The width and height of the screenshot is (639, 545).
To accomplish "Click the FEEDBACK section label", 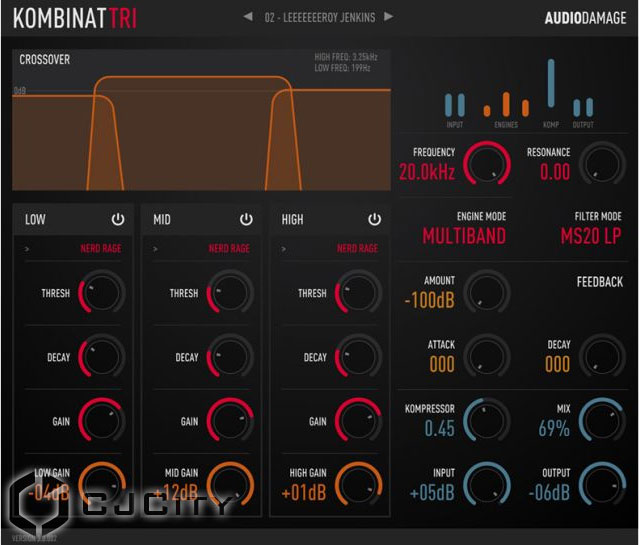I will click(599, 282).
